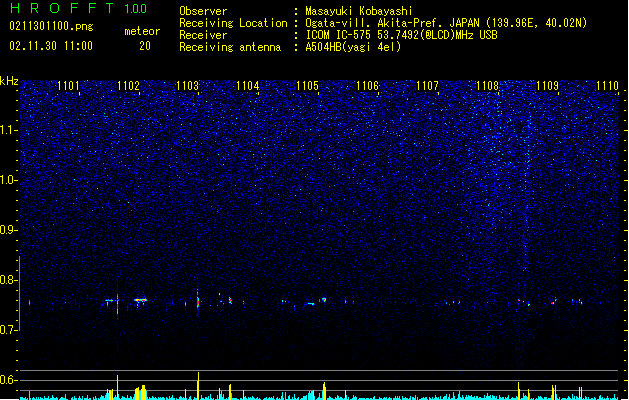This screenshot has width=629, height=400.
Task: Click the 'Receiver' field label
Action: [x=203, y=35]
